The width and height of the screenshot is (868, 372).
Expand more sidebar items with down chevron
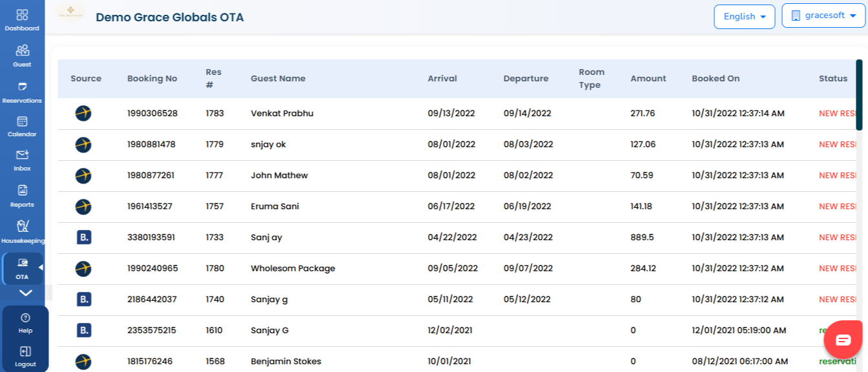(x=25, y=293)
